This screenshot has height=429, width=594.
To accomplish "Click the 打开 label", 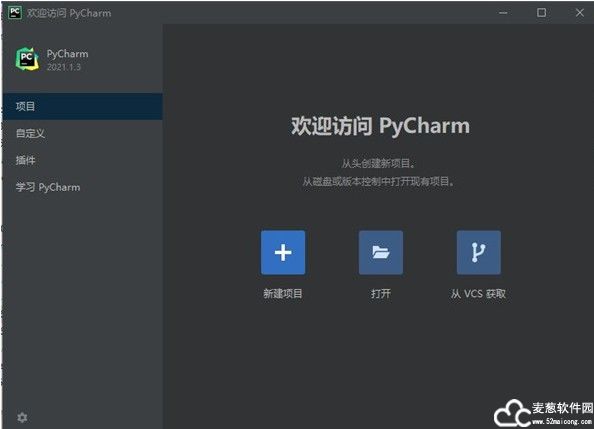I will point(381,294).
